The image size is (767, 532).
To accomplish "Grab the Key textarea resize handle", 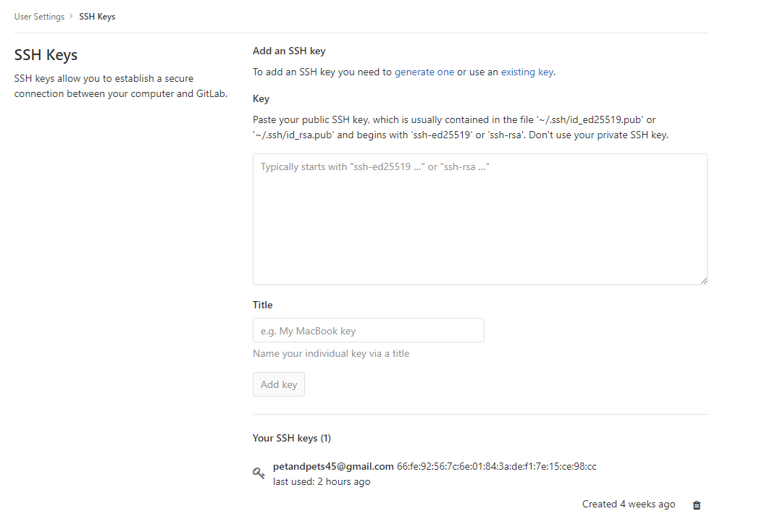I will [x=703, y=280].
